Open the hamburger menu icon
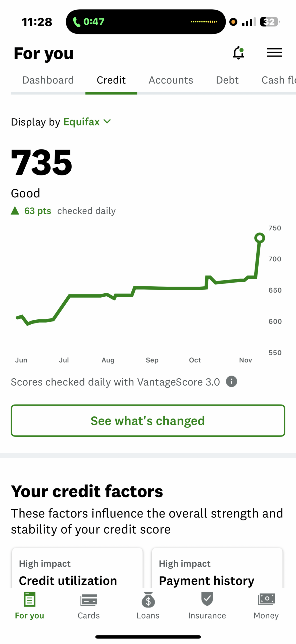The image size is (296, 644). (274, 53)
